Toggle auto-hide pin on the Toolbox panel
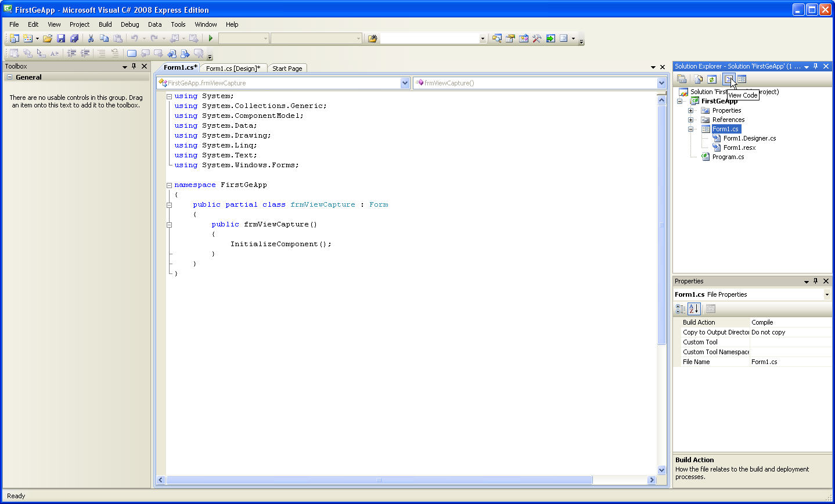 click(134, 66)
